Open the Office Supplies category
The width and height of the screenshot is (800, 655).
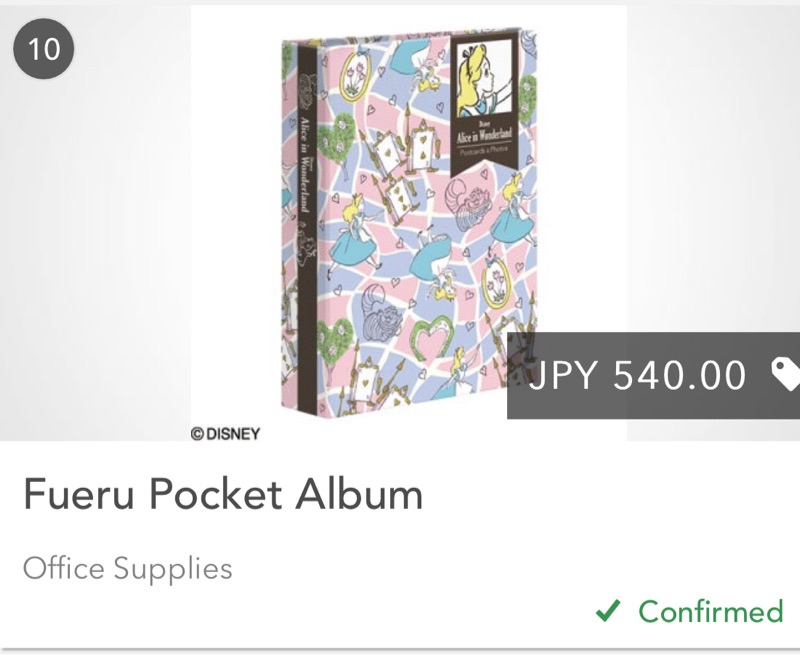pyautogui.click(x=127, y=569)
